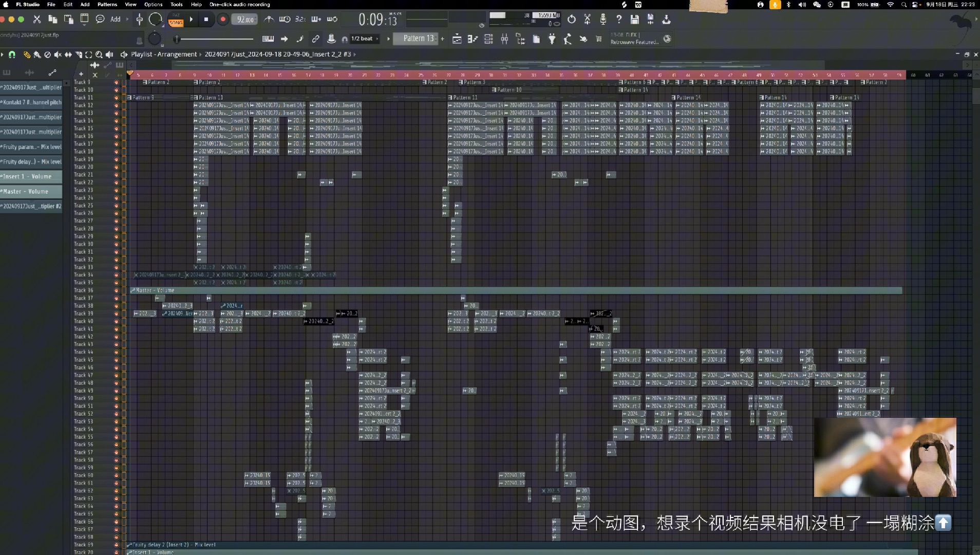Mute Track 12 via its dot
The image size is (980, 555).
click(x=116, y=105)
